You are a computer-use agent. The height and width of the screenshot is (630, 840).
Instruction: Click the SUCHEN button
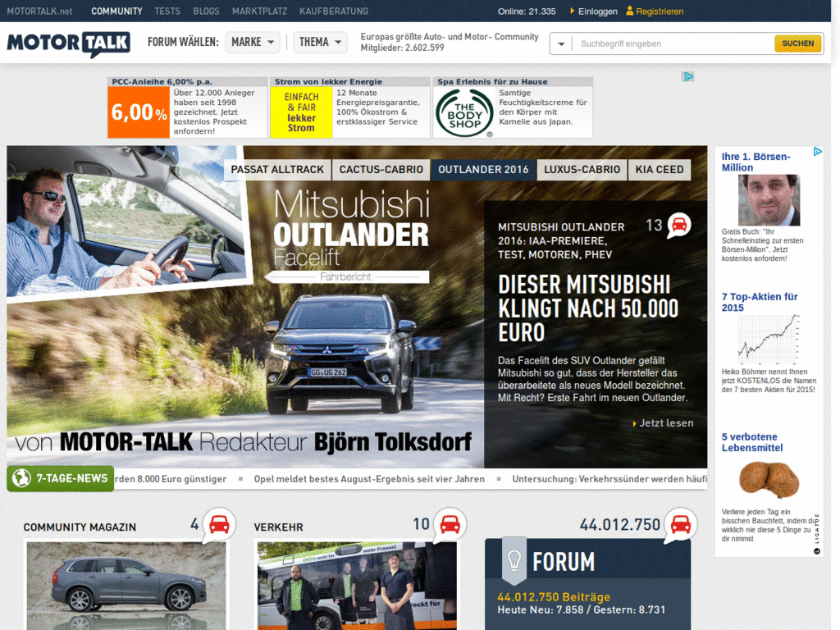797,43
